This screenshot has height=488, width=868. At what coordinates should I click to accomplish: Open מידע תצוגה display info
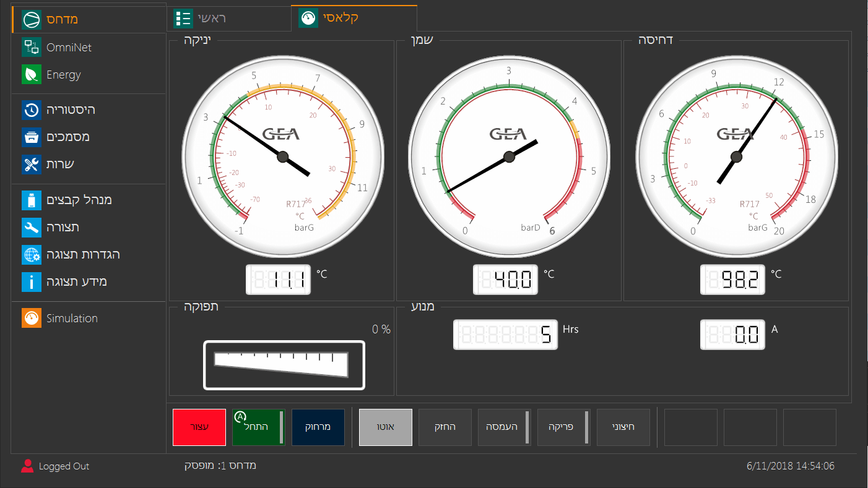[x=89, y=281]
